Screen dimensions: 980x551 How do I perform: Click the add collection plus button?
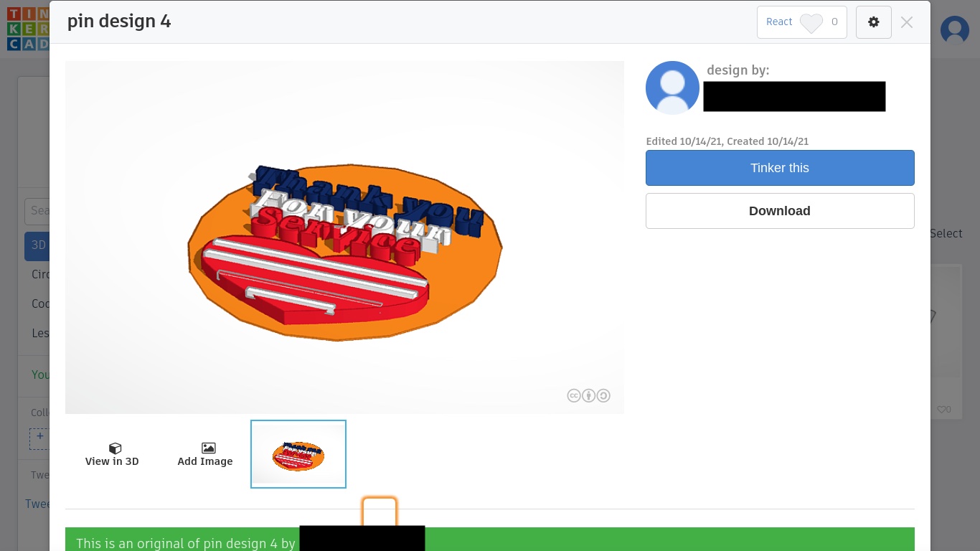point(39,438)
